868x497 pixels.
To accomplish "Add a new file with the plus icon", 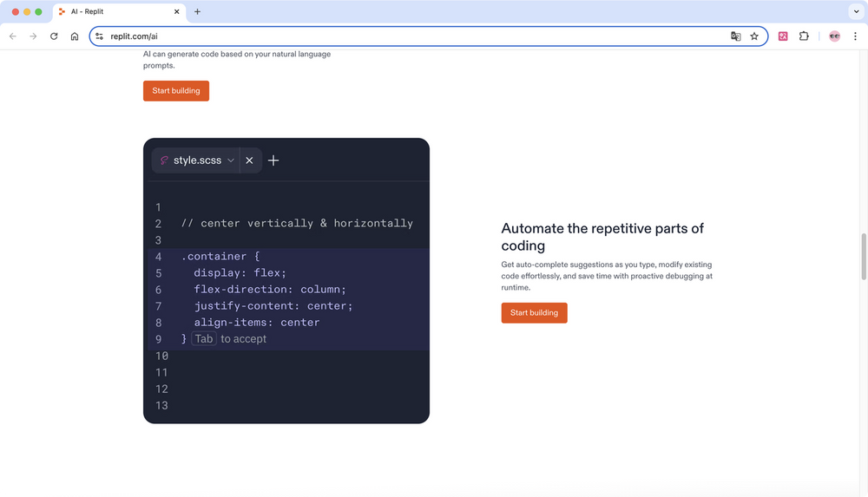I will point(273,160).
